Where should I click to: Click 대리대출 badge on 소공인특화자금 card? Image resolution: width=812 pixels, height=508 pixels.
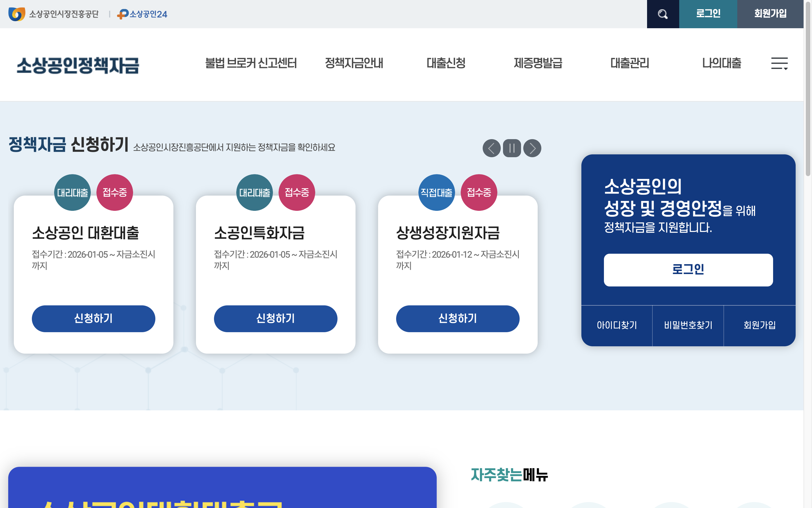(x=255, y=192)
